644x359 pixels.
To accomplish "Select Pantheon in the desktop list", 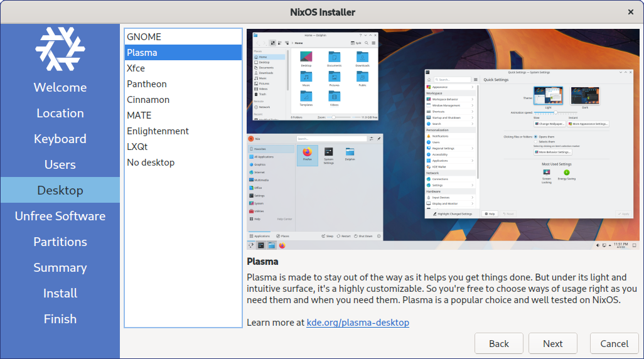I will coord(147,84).
